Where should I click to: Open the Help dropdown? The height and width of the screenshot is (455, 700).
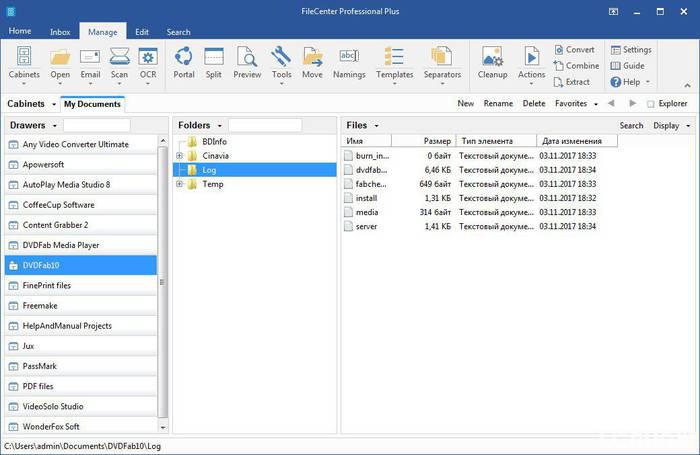630,82
